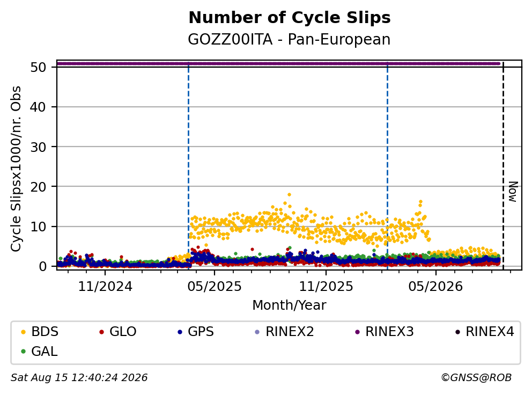The image size is (532, 394).
Task: Click the GLO red legend marker
Action: pos(101,332)
